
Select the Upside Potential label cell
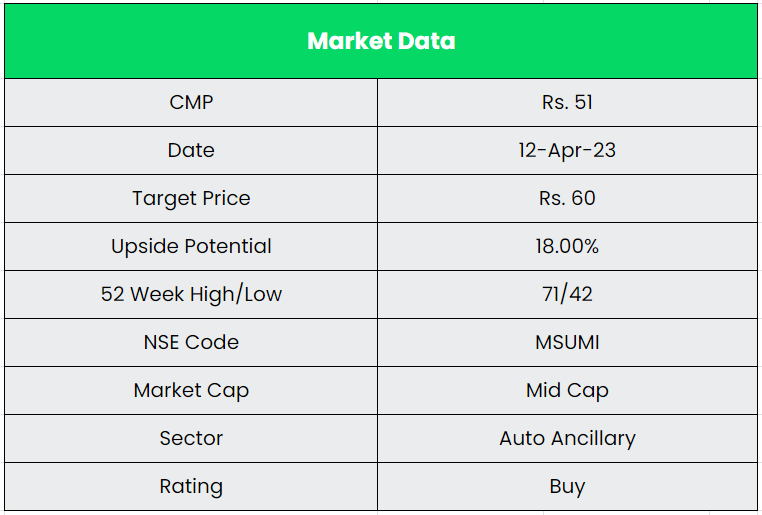[x=191, y=246]
